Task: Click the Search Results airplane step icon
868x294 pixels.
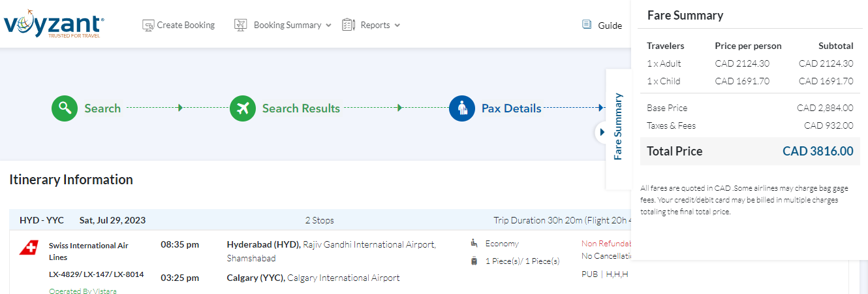Action: (243, 108)
